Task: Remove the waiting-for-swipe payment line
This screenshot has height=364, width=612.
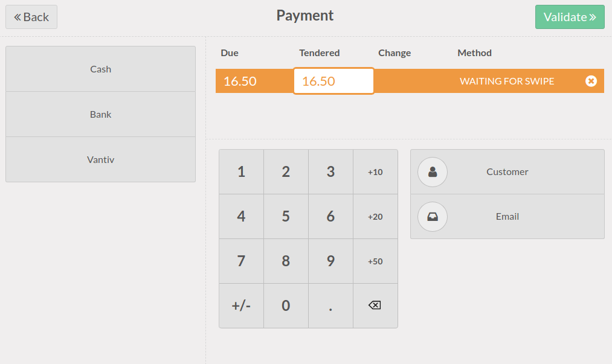Action: point(591,81)
